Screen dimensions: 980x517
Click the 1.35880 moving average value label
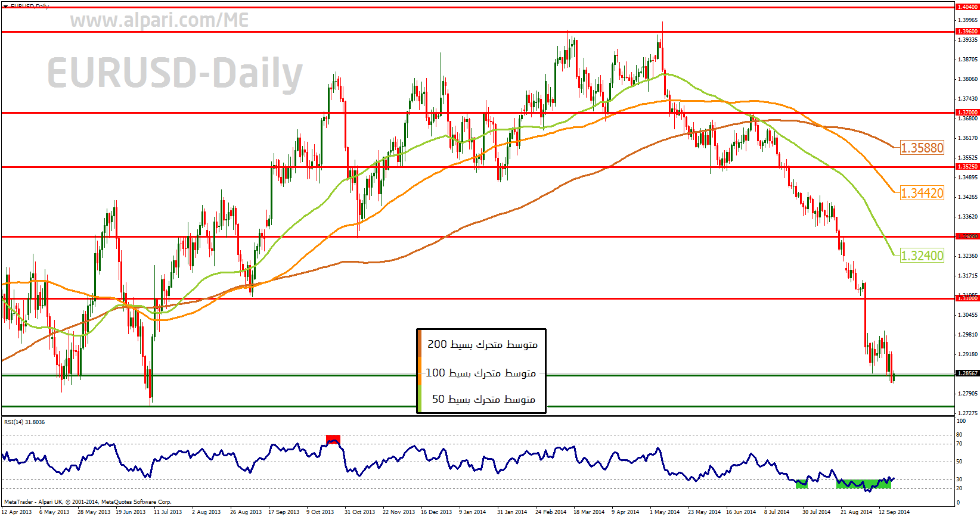tap(922, 148)
